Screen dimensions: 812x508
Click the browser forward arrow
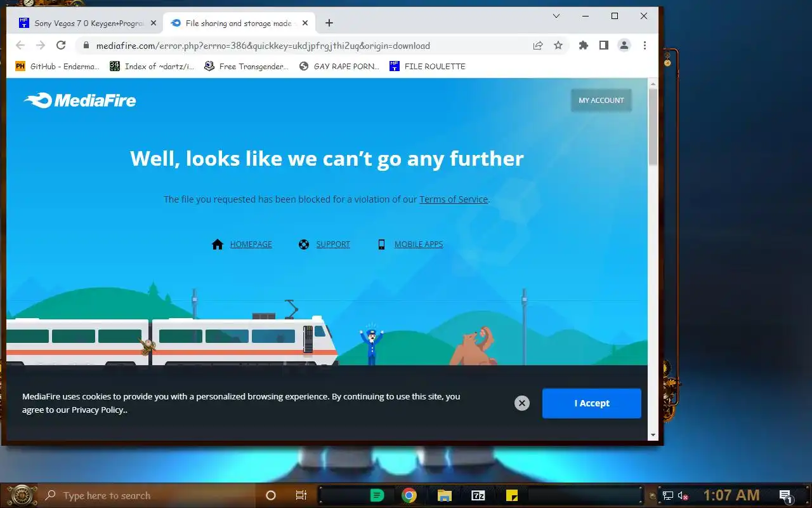41,45
